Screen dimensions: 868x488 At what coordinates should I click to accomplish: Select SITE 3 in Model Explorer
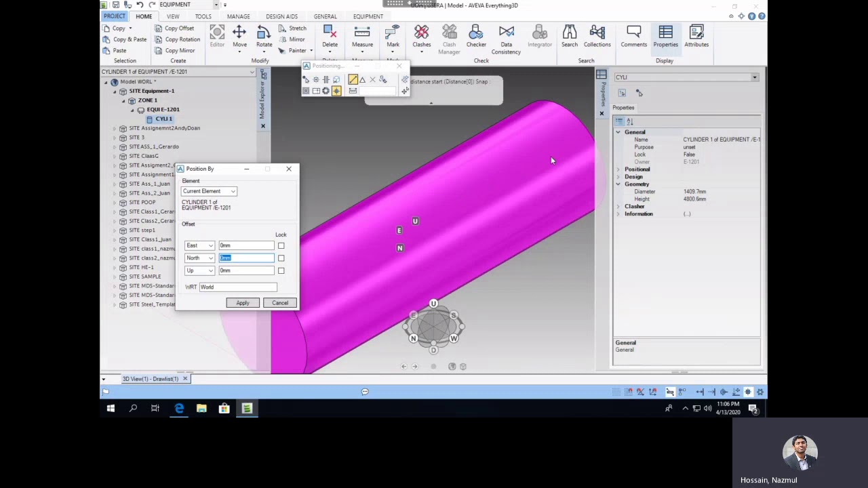pyautogui.click(x=136, y=138)
